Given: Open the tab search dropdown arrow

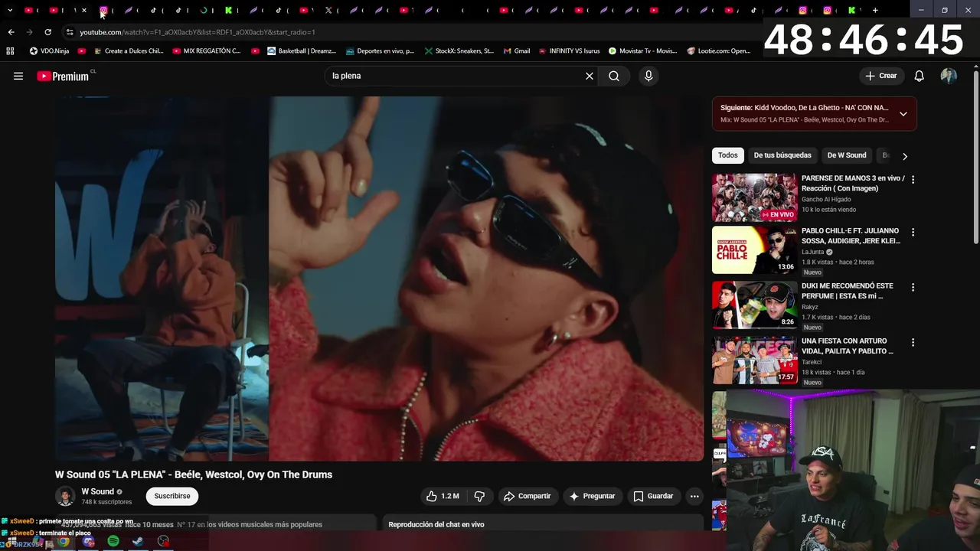Looking at the screenshot, I should (x=10, y=10).
